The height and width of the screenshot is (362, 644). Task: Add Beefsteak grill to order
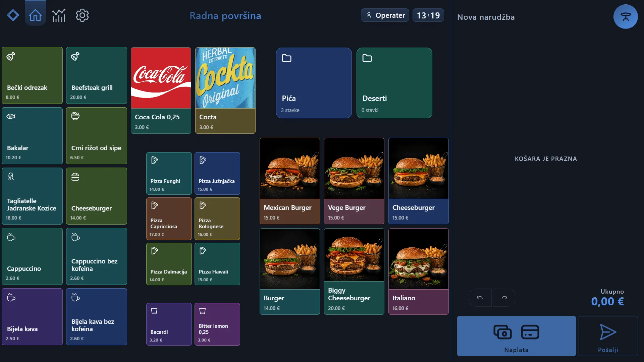click(x=97, y=75)
